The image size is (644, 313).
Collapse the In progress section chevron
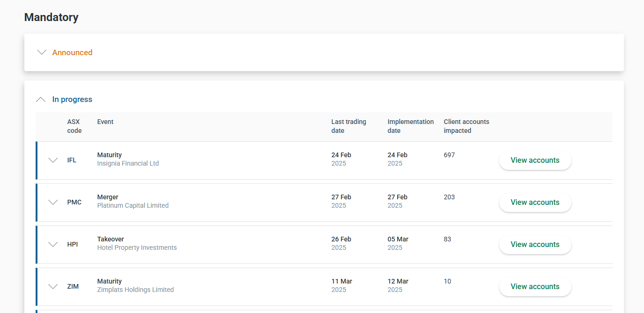pos(41,99)
